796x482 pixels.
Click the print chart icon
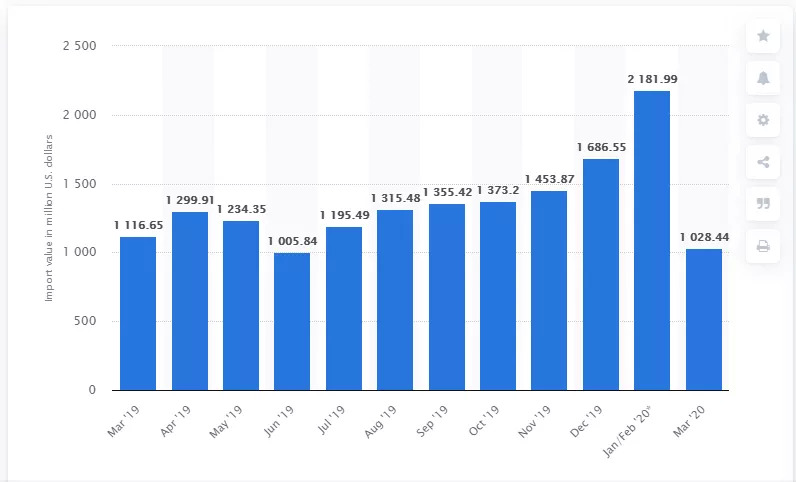(x=763, y=246)
